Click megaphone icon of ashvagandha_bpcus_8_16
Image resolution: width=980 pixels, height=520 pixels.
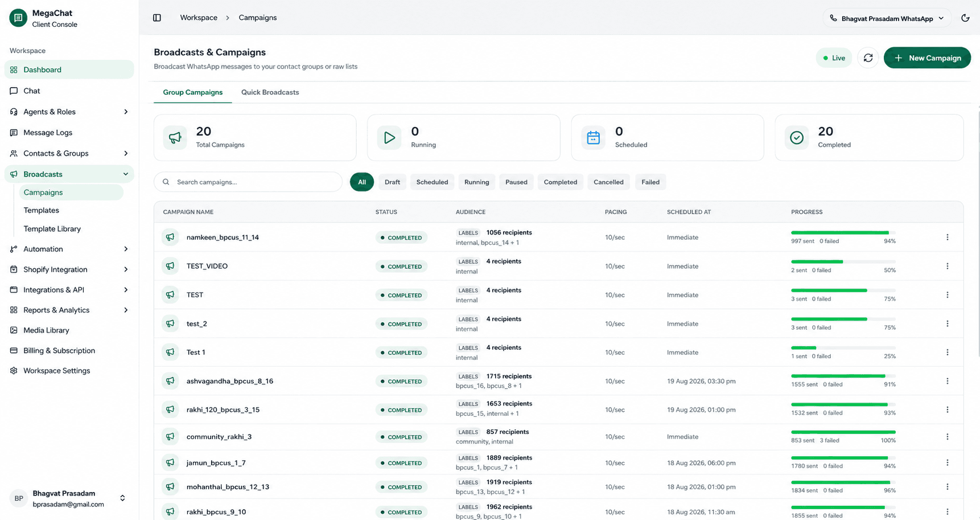[170, 381]
